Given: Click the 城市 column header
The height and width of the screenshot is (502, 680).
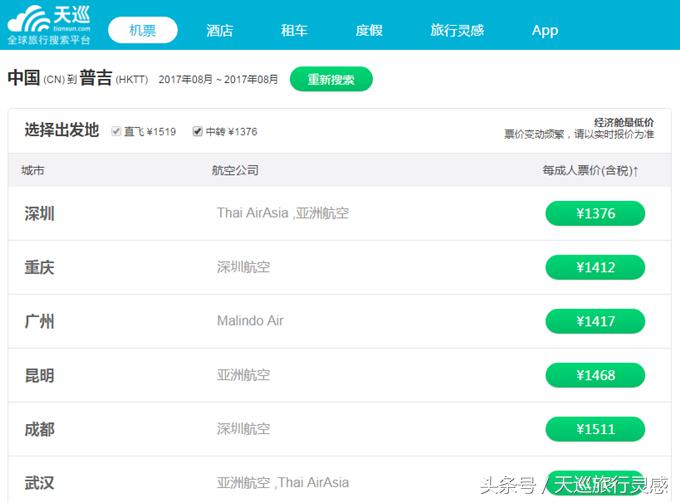Looking at the screenshot, I should [33, 170].
